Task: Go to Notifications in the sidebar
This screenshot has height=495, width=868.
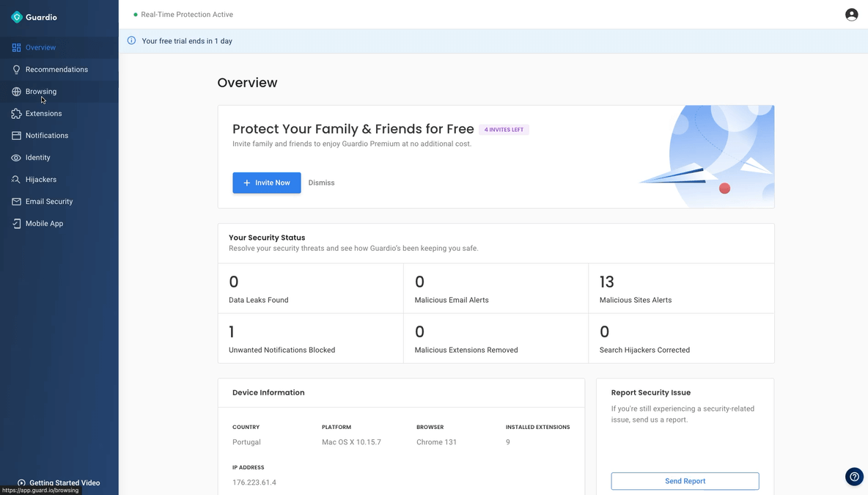Action: pyautogui.click(x=47, y=136)
